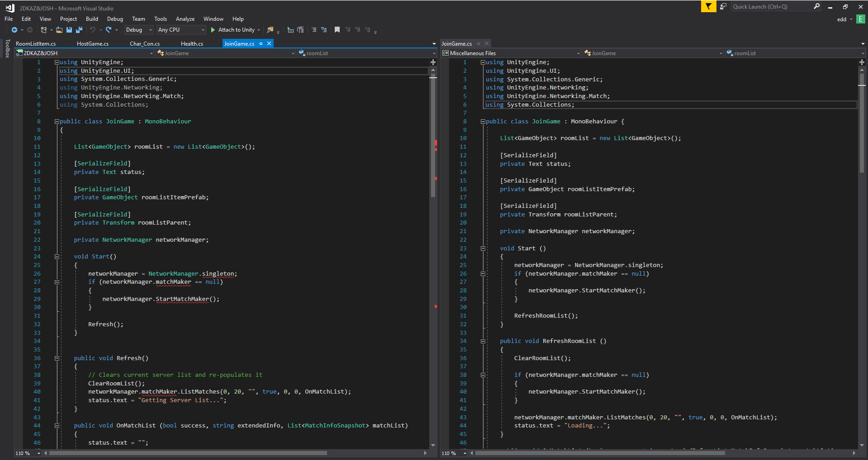Collapse the JoinGame class in left editor
This screenshot has height=460, width=868.
(57, 122)
